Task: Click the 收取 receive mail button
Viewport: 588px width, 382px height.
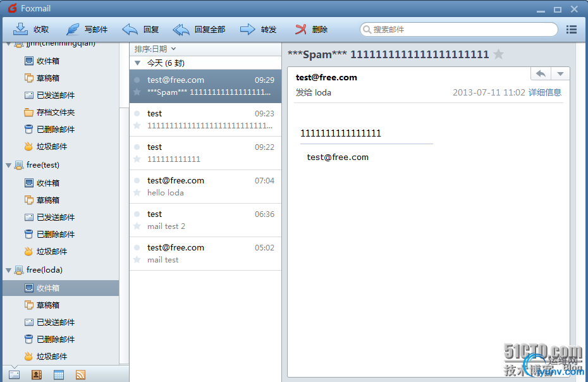Action: tap(31, 29)
